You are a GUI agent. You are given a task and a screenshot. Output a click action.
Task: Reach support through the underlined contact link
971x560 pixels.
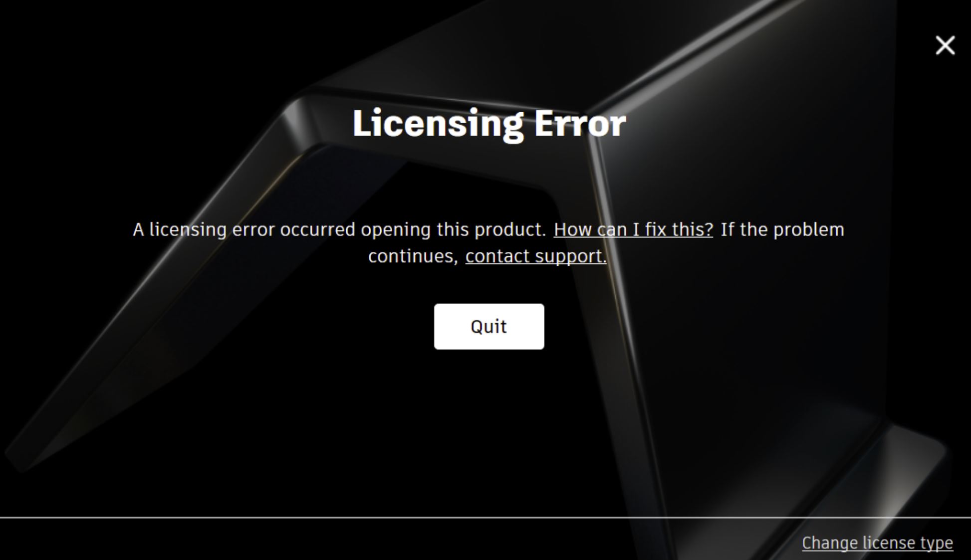(536, 256)
